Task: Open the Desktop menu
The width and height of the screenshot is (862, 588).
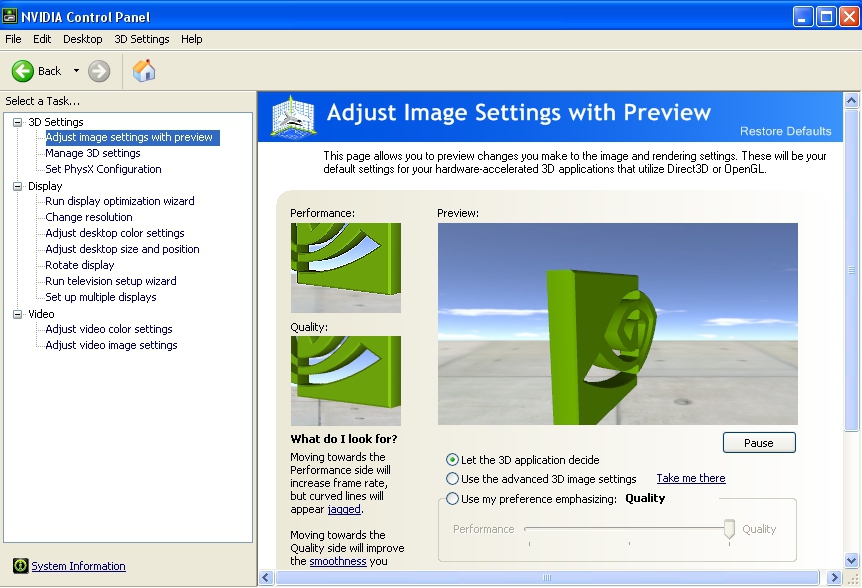Action: coord(82,39)
